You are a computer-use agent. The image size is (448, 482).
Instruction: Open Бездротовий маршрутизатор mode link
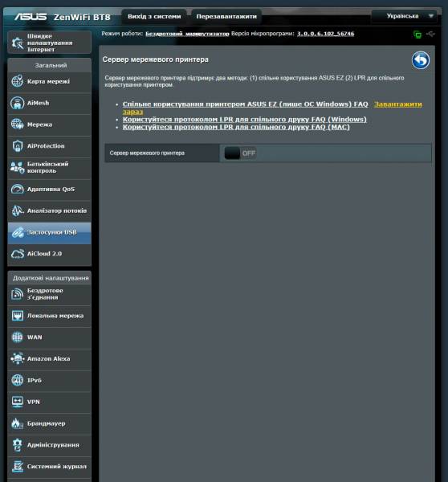pyautogui.click(x=187, y=34)
